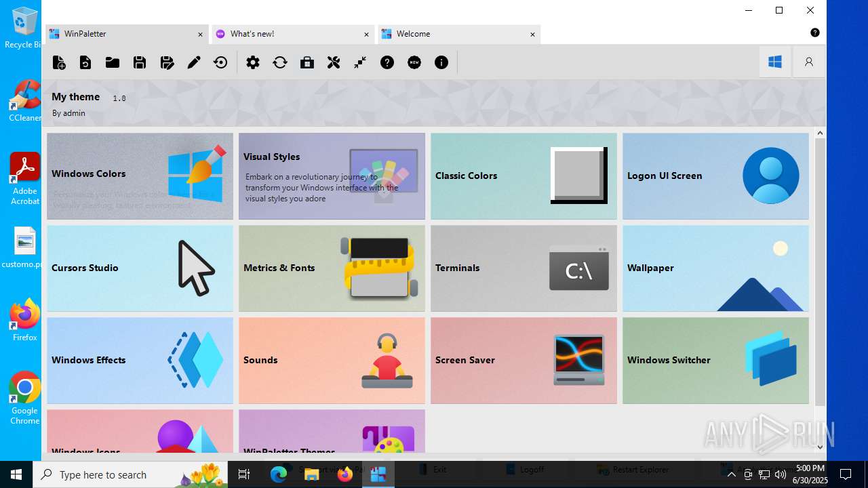Open the Classic Colors tile

(x=524, y=176)
